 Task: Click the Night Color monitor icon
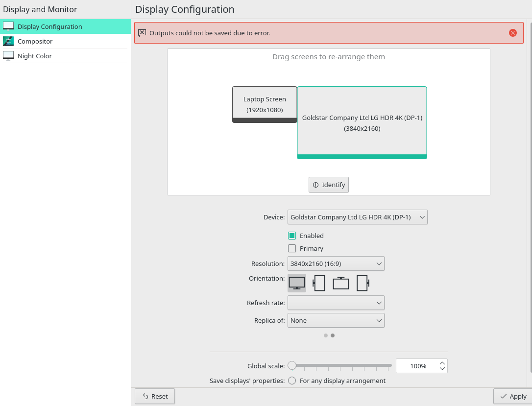8,56
